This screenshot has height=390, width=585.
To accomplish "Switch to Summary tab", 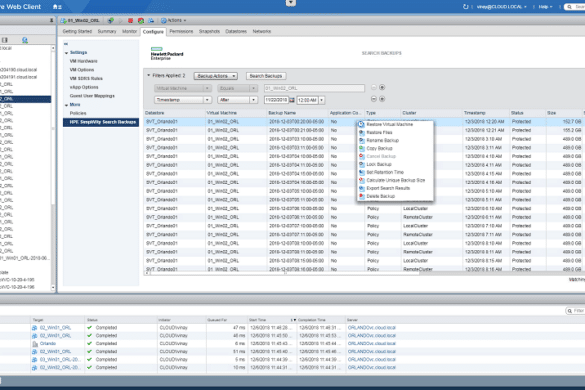I will coord(107,31).
